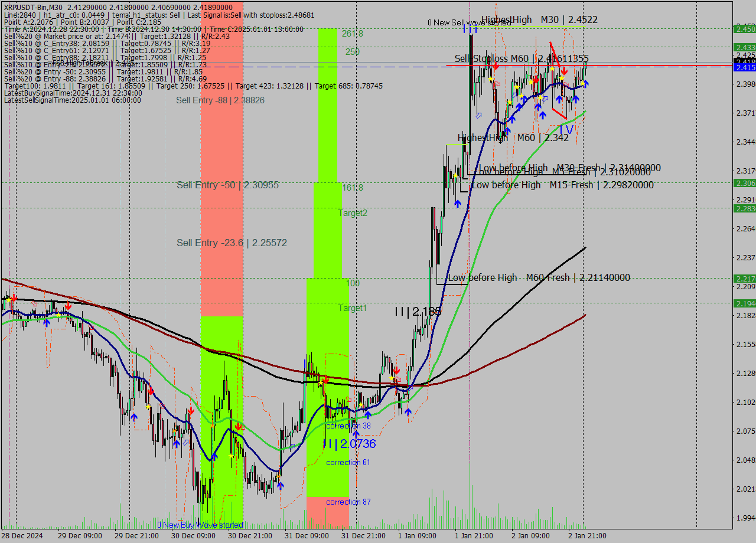Screen dimensions: 756x543
Task: Click the 250 Fibonacci level label
Action: 353,52
